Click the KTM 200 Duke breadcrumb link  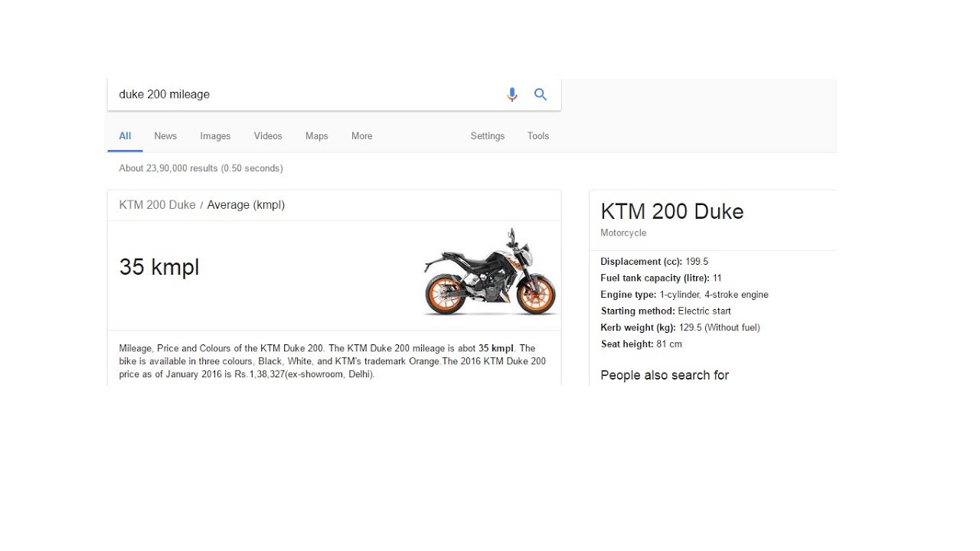(157, 205)
